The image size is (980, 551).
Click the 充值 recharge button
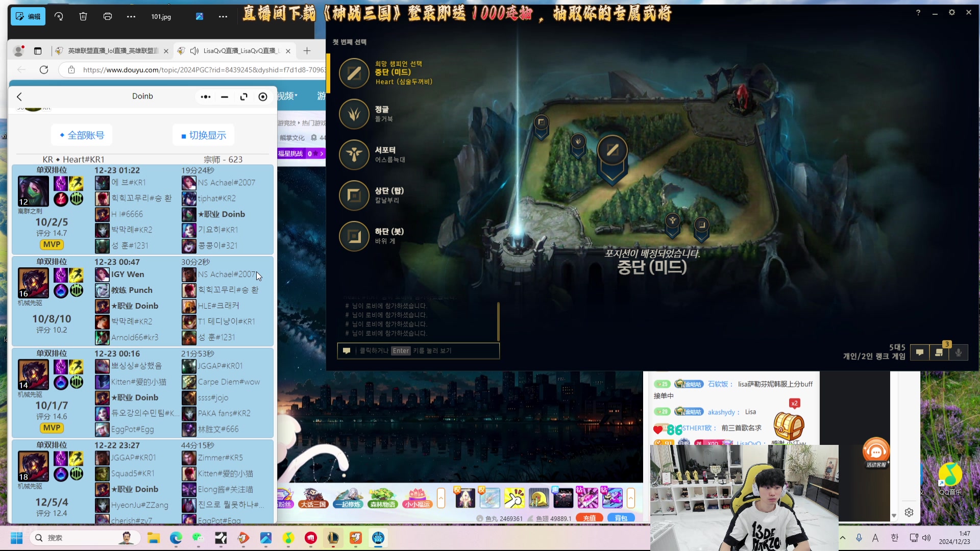tap(589, 518)
